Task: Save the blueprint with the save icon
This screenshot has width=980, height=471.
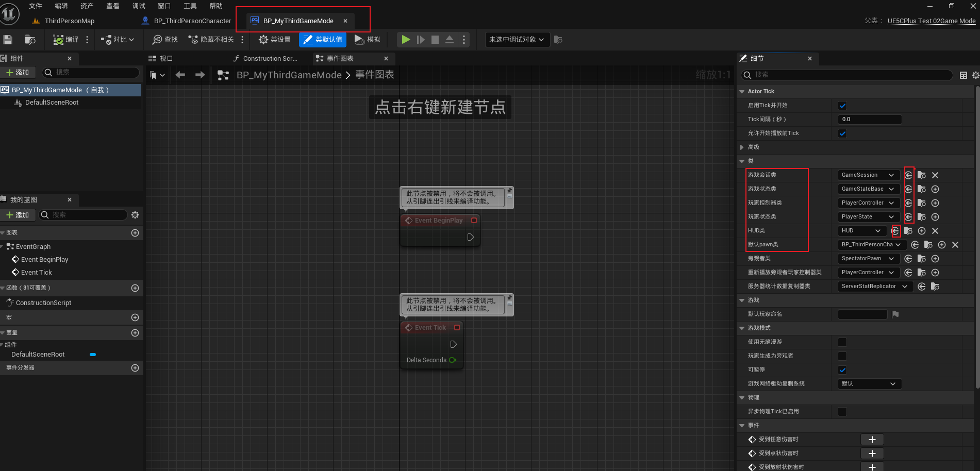Action: pos(7,40)
